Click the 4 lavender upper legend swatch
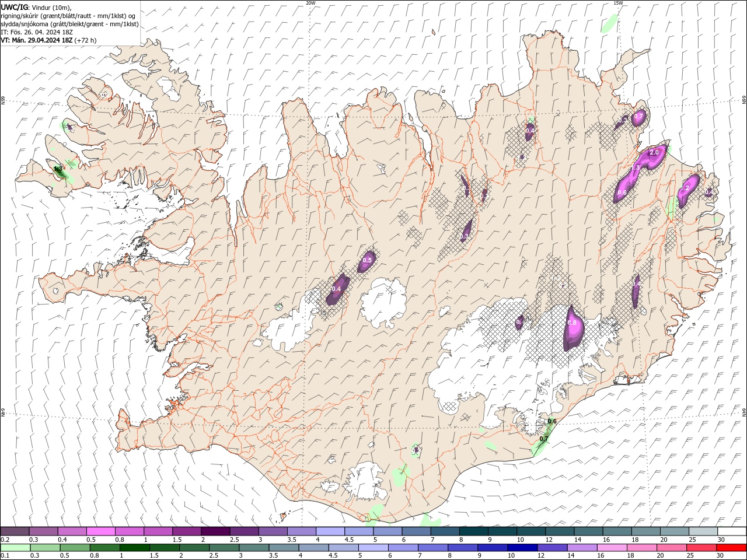 330,531
